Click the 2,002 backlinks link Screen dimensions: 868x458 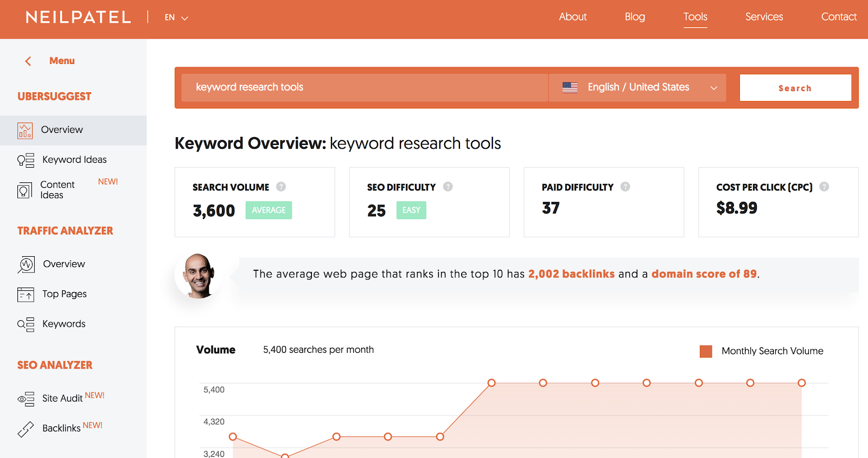[571, 274]
